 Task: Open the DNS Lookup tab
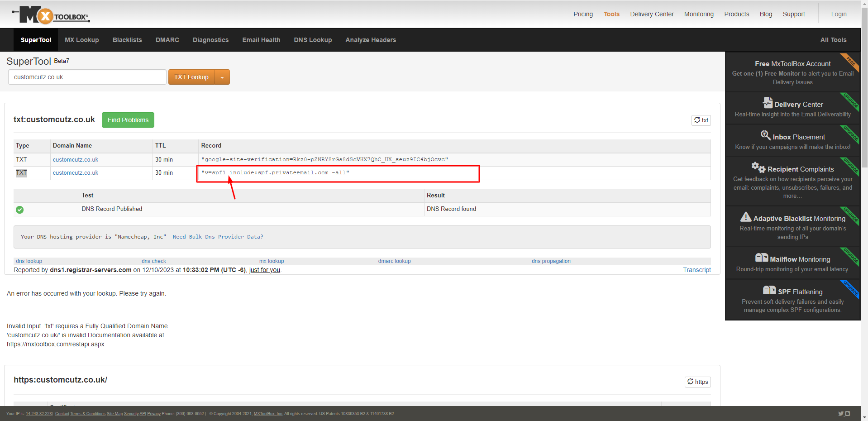coord(313,40)
